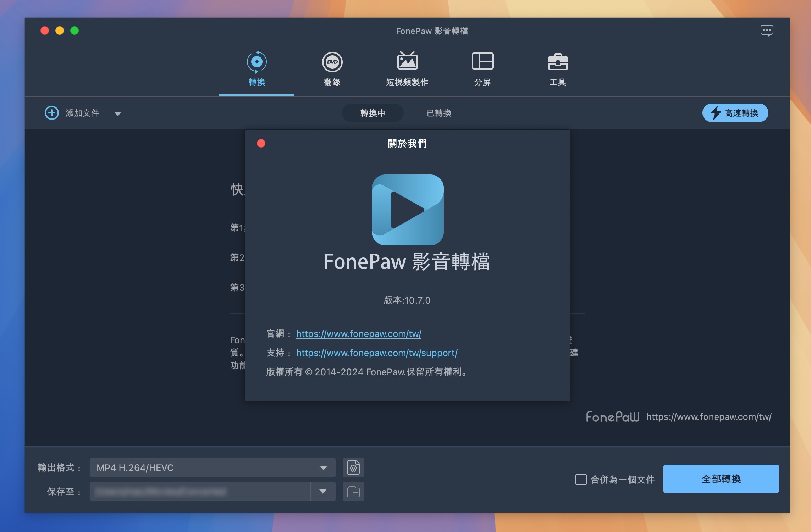Click the main window title FonePaw 影音轉檔
This screenshot has height=532, width=811.
point(432,31)
